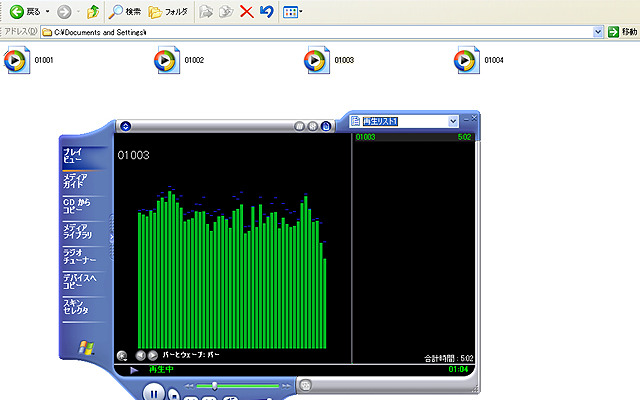Click the green seek bar track
Screen dimensions: 640x400
tap(238, 386)
